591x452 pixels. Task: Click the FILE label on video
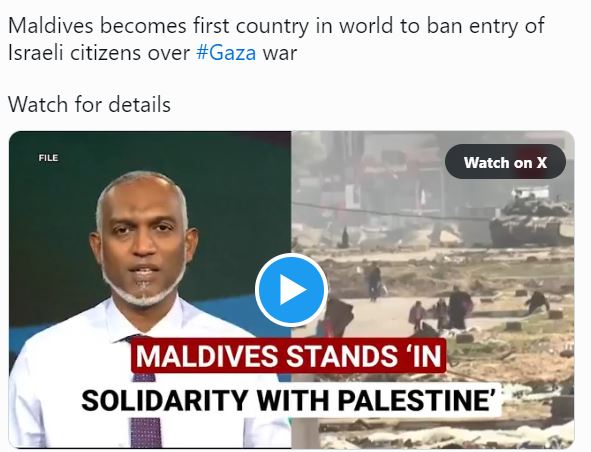click(x=48, y=158)
